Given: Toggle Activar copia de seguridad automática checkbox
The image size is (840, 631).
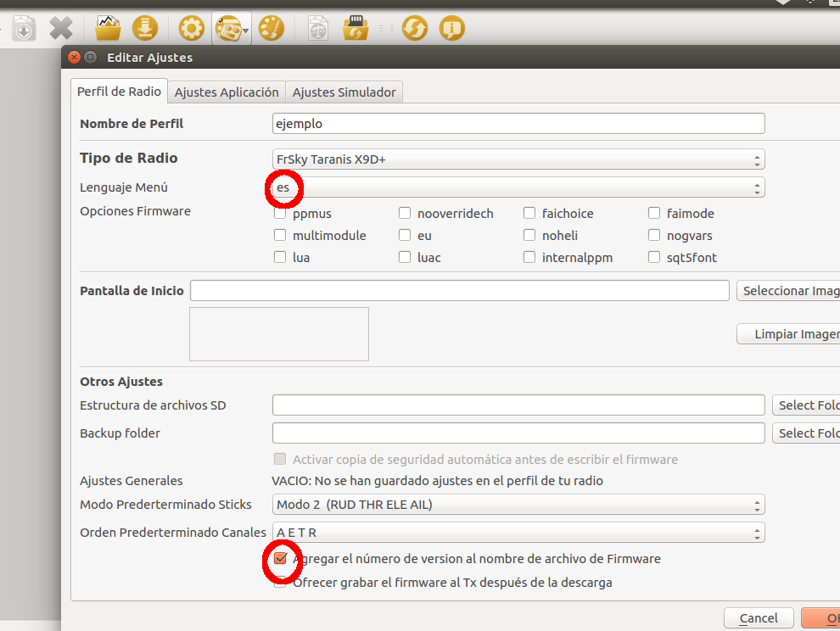Looking at the screenshot, I should pyautogui.click(x=280, y=459).
